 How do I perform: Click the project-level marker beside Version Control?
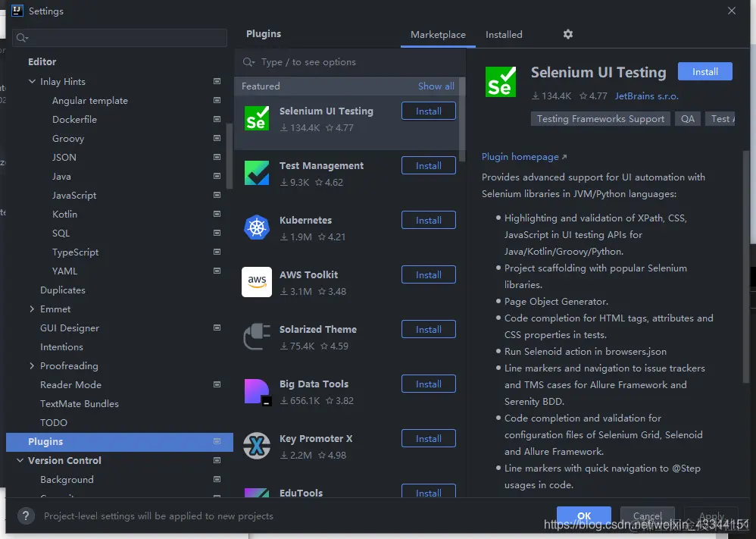[x=217, y=460]
